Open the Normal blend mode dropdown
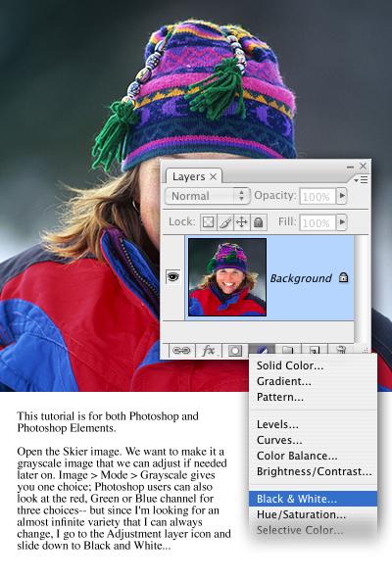 point(208,196)
